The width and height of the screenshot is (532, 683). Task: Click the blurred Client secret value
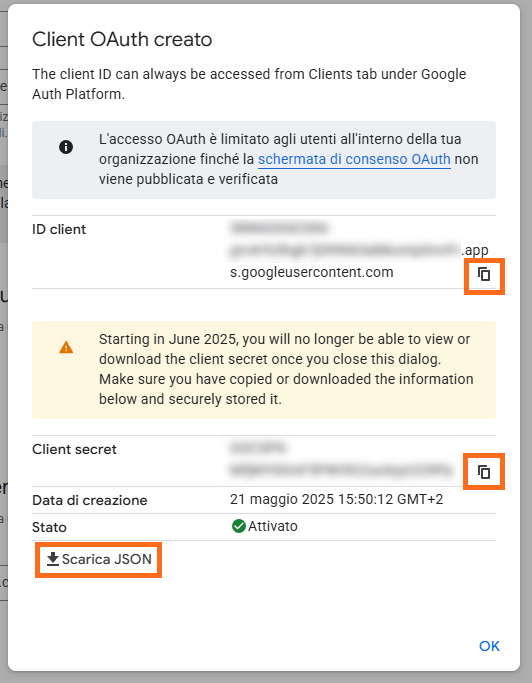pos(342,460)
